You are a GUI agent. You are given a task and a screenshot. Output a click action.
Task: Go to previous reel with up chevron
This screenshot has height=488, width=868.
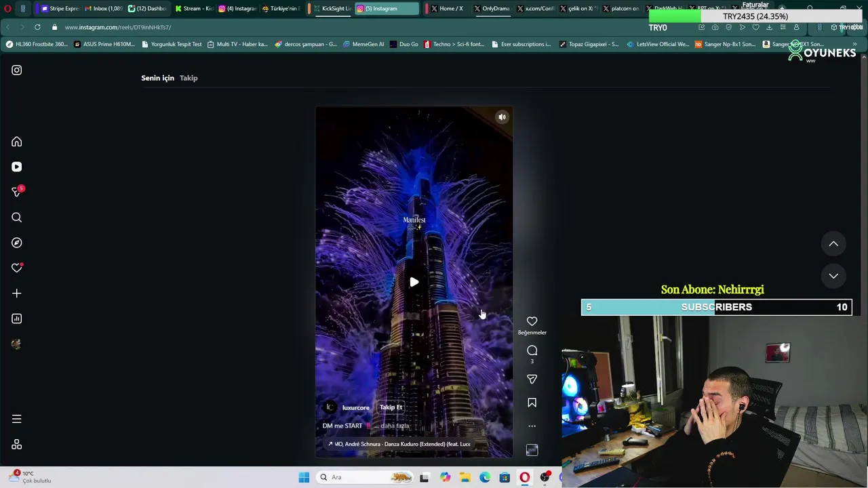pyautogui.click(x=833, y=244)
